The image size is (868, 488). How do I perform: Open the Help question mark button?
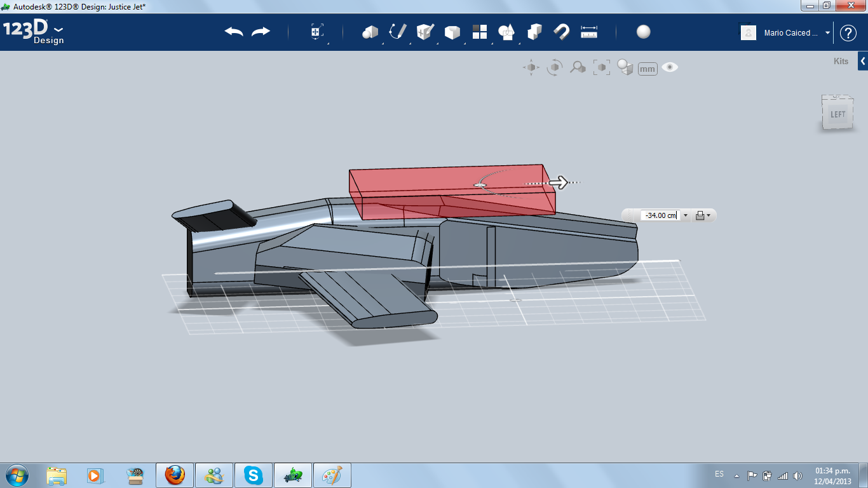848,33
